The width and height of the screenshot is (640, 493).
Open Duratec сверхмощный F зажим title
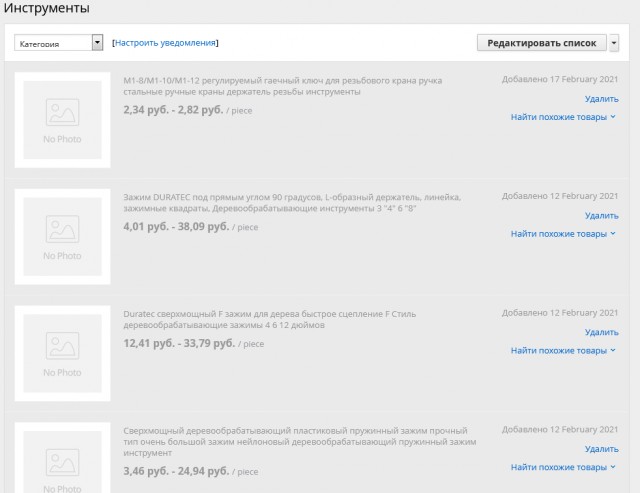[x=269, y=320]
